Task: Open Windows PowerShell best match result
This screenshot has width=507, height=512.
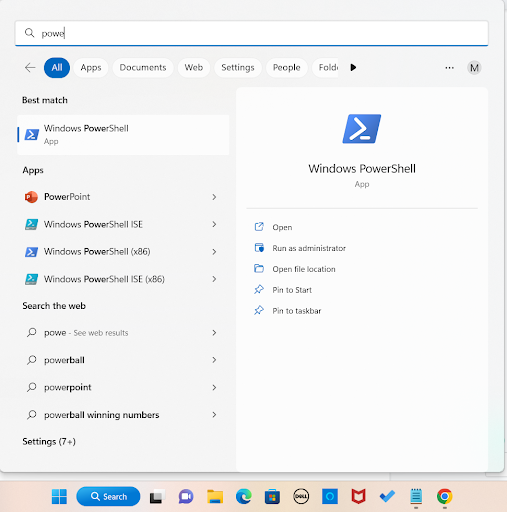Action: click(123, 135)
